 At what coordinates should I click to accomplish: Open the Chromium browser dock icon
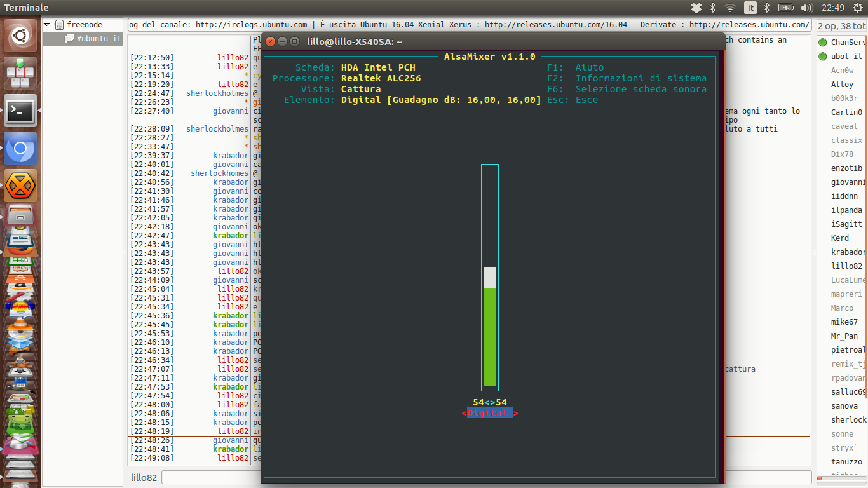click(21, 149)
